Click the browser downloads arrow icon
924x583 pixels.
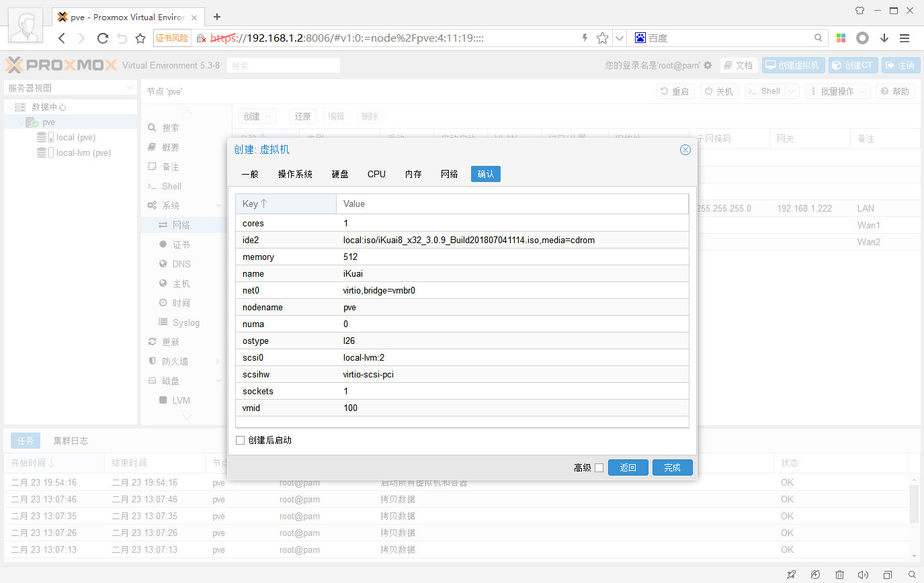(x=884, y=38)
